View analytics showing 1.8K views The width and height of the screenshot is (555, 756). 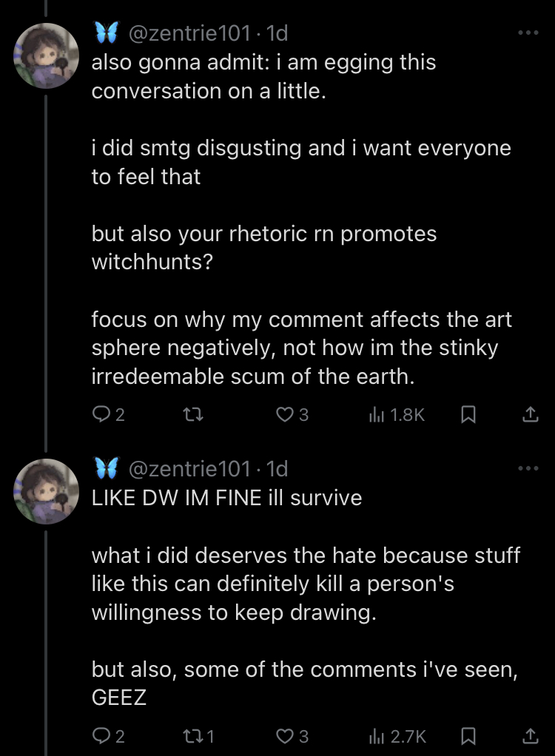tap(397, 415)
